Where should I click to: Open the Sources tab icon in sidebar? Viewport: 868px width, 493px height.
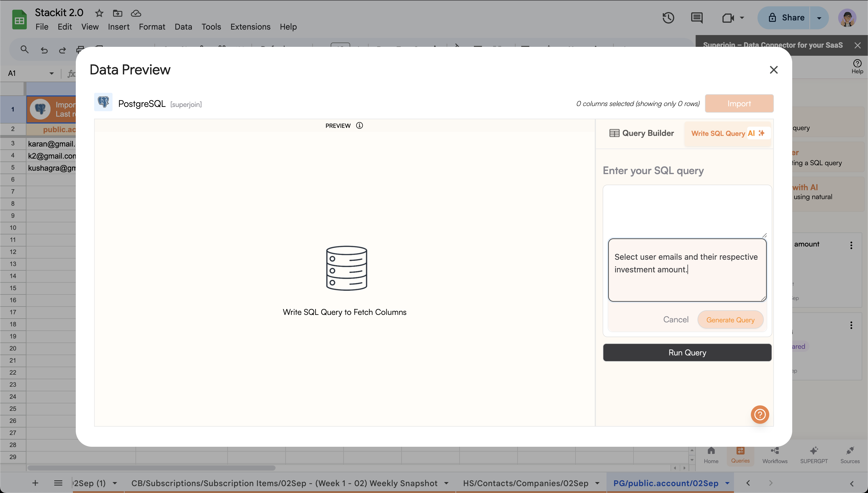[x=850, y=455]
